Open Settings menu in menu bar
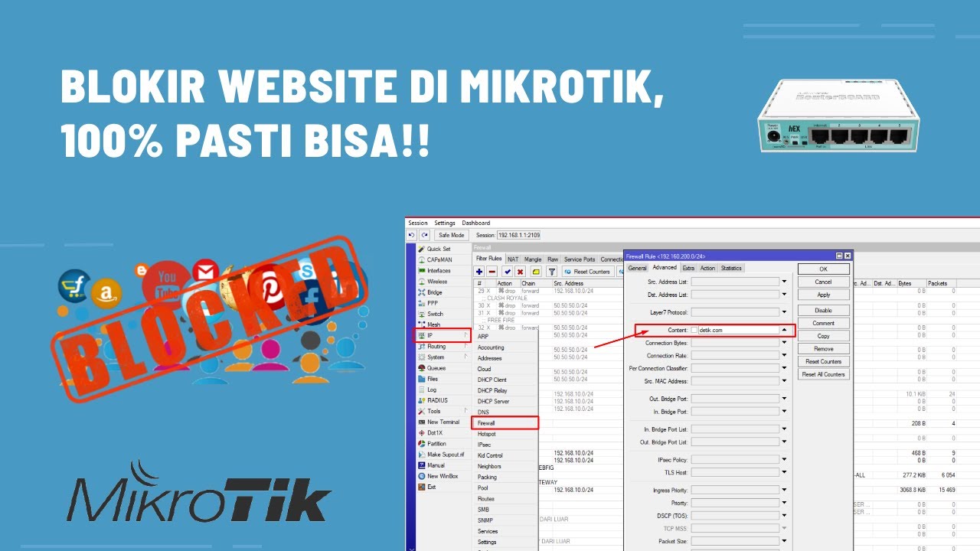Viewport: 980px width, 551px height. click(445, 223)
